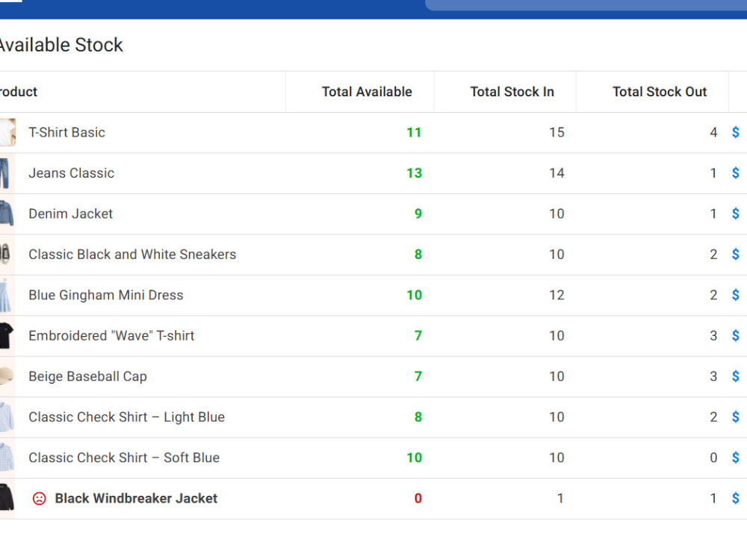Click the dollar icon for Classic Check Shirt – Light Blue
Viewport: 747px width, 560px height.
(x=736, y=417)
